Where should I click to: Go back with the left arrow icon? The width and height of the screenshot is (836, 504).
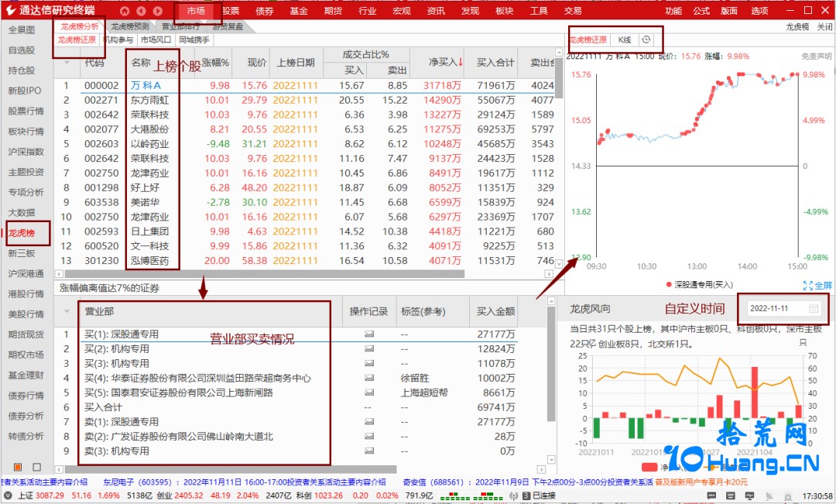pos(141,11)
